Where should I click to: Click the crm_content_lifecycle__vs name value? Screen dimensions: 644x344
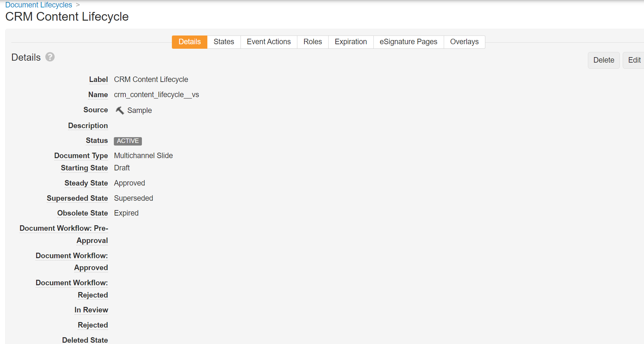point(156,95)
